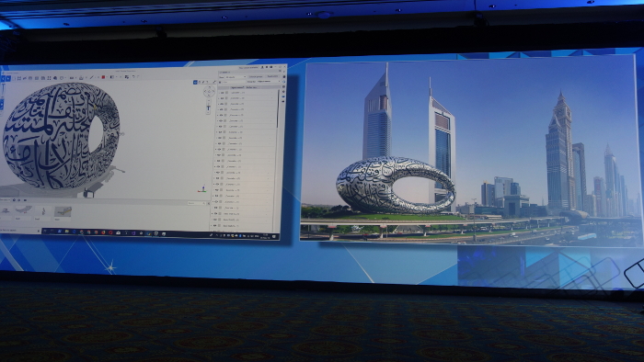
Task: Tick the checkbox on the last visible object row
Action: pyautogui.click(x=219, y=225)
